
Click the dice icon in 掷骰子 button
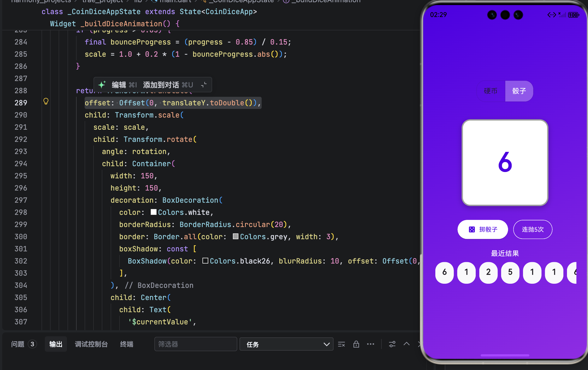(x=472, y=230)
